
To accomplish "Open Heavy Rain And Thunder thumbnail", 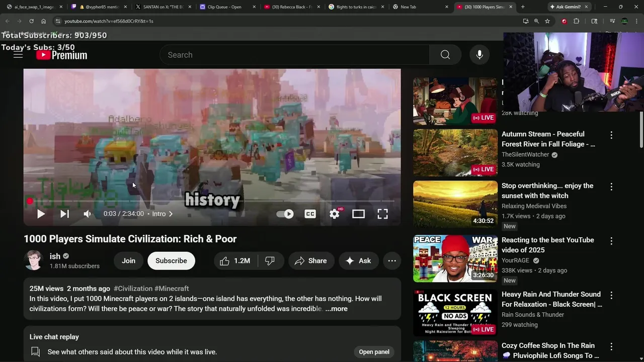I will point(455,313).
